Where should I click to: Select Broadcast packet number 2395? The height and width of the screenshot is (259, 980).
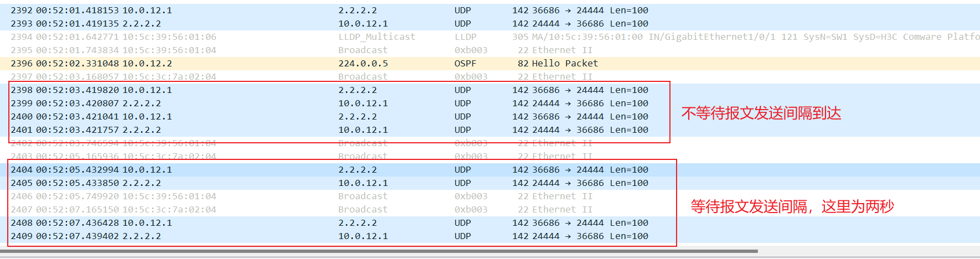[332, 50]
